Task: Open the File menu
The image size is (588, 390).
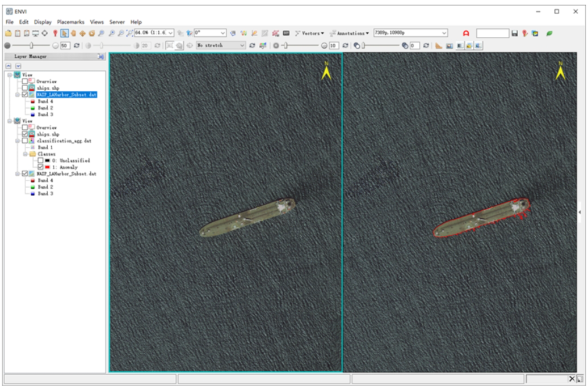Action: [10, 22]
